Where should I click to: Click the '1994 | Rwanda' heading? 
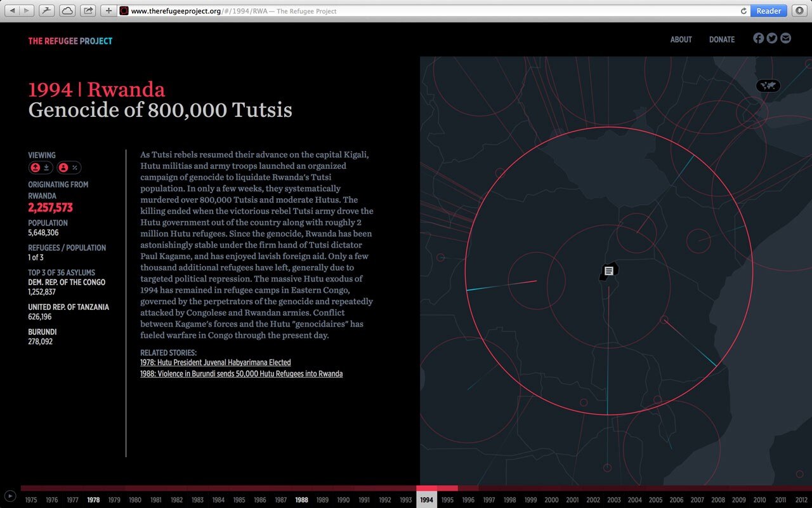point(96,90)
